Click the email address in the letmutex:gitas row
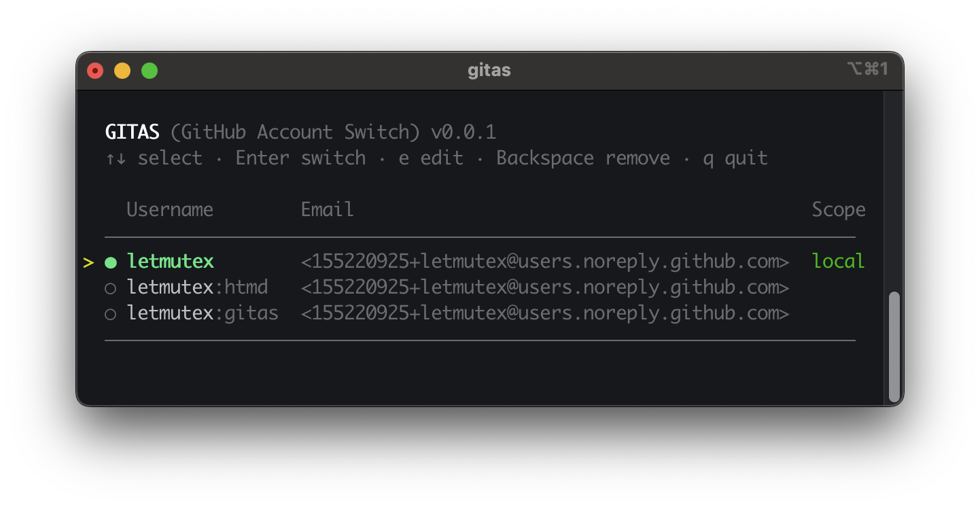 point(544,313)
